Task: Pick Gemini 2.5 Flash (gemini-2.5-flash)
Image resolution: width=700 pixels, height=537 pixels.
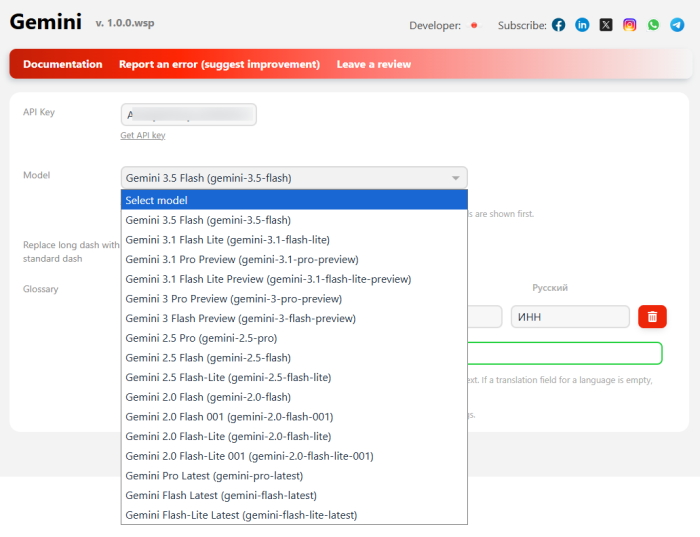Action: [x=294, y=358]
